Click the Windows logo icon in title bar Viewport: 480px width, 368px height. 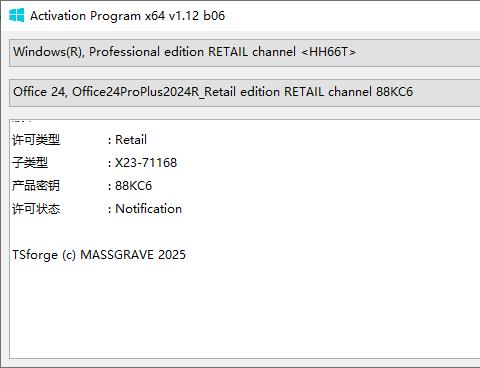(x=16, y=15)
